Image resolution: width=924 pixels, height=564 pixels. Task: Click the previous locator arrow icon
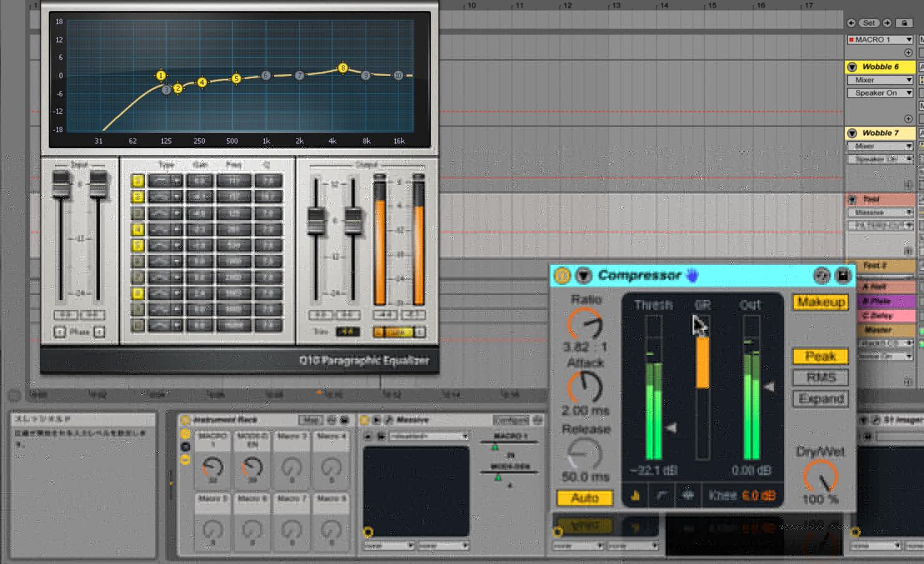pos(852,23)
